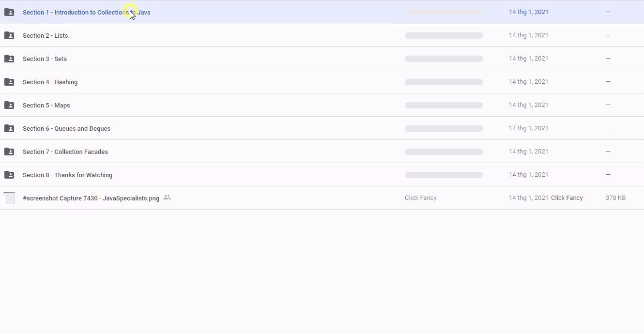Click the Section 3 - Sets folder icon

pos(9,59)
